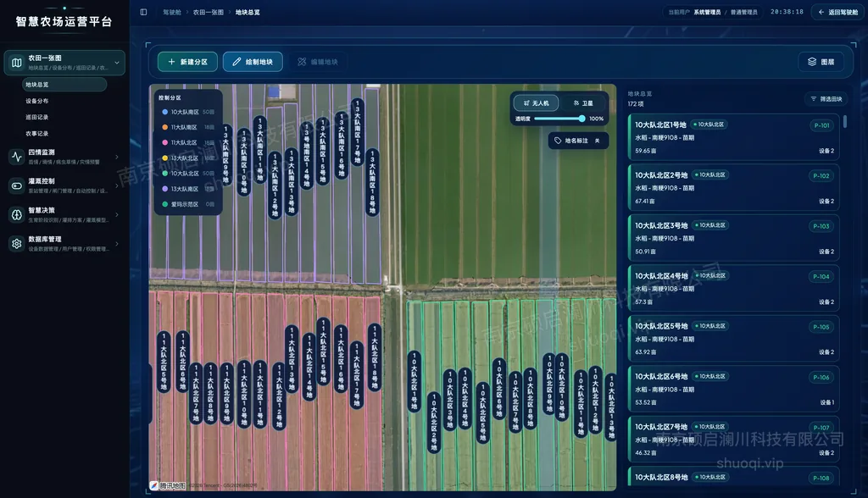This screenshot has height=498, width=868.
Task: Click the 灌溉控制 switch icon
Action: click(17, 186)
